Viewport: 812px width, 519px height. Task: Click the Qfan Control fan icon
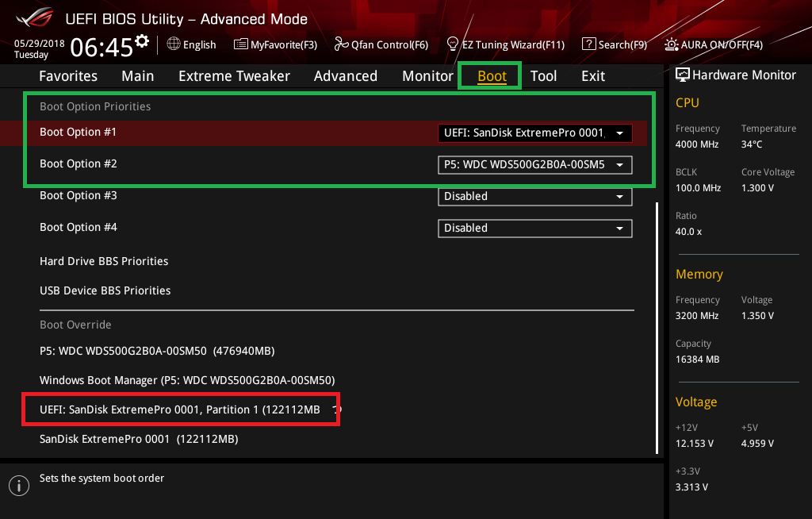pos(341,44)
